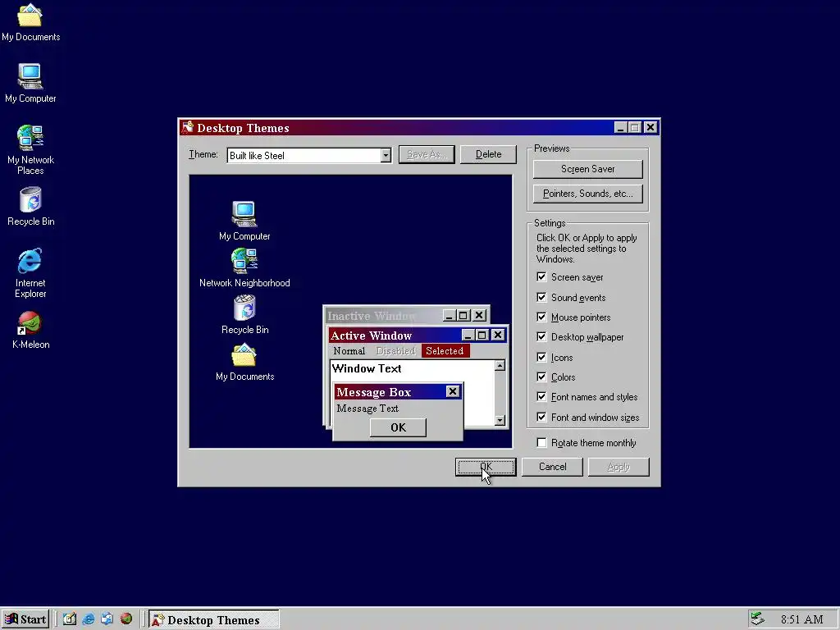The height and width of the screenshot is (630, 840).
Task: Click the Network Neighborhood icon in preview
Action: coord(244,267)
